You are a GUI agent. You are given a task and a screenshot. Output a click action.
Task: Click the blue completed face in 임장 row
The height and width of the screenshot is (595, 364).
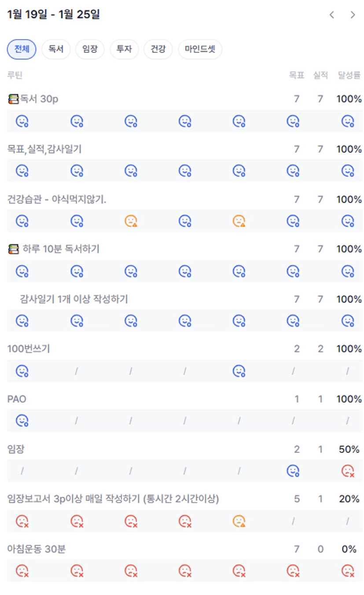click(293, 471)
